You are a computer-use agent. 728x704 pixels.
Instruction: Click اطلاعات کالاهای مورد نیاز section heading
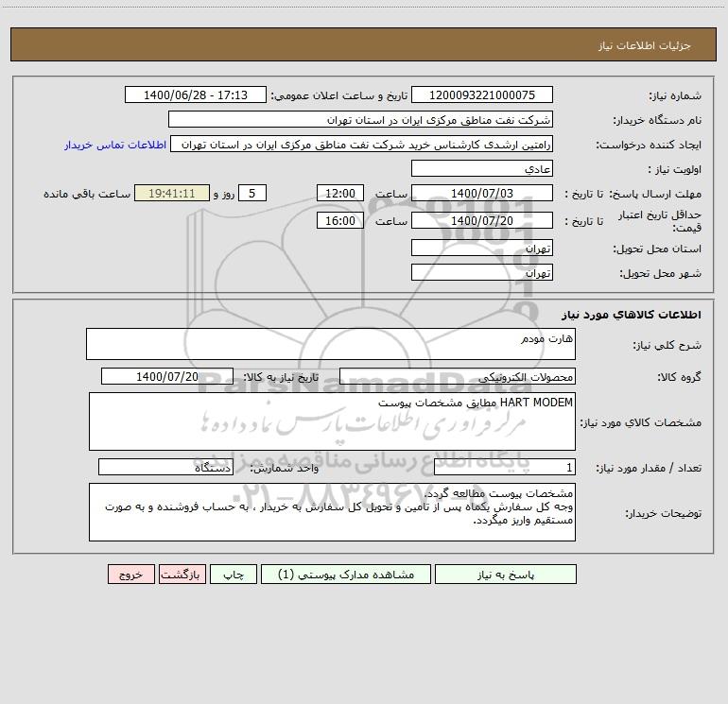click(632, 315)
